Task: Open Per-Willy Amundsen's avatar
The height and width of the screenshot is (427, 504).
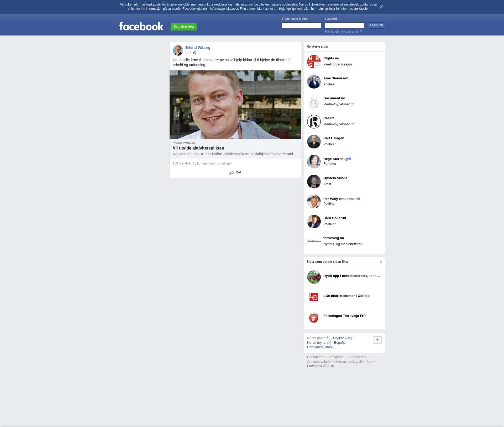Action: [x=314, y=202]
